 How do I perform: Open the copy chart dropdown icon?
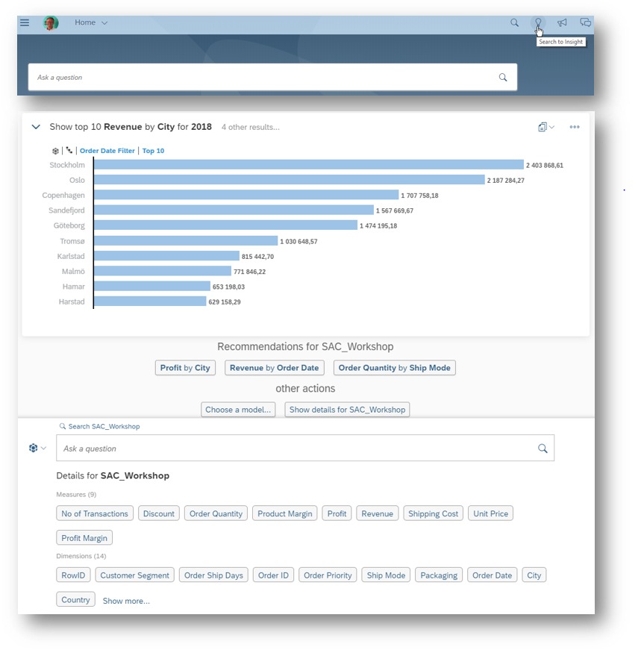pyautogui.click(x=545, y=128)
